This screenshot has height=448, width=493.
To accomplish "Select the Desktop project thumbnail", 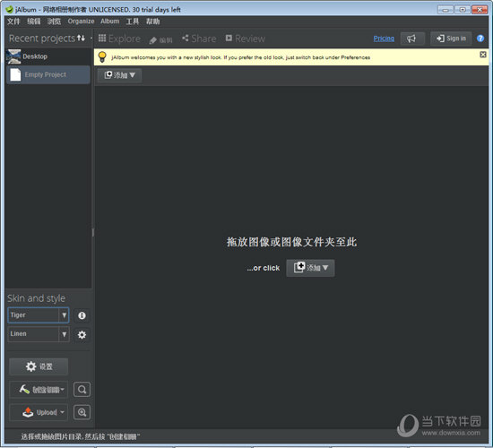I will (x=13, y=56).
